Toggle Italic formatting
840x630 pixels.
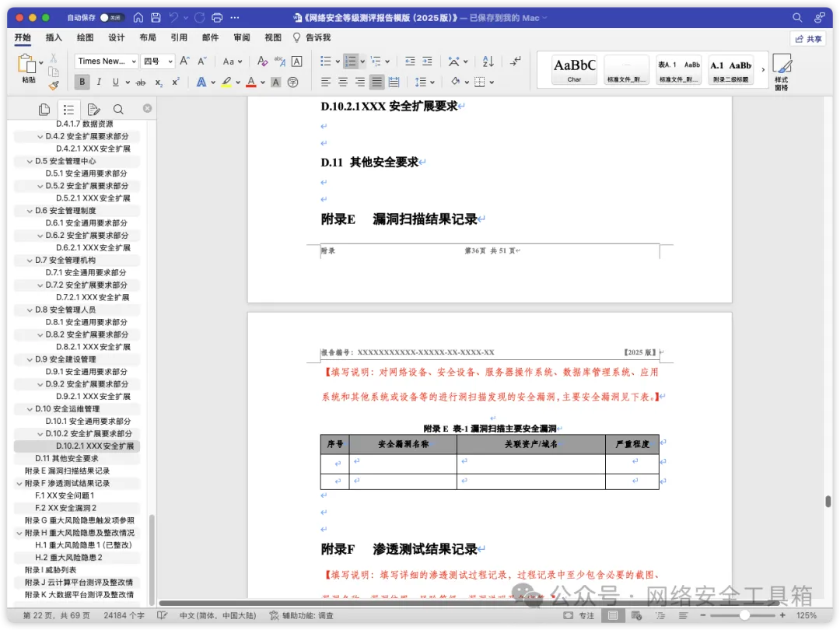(x=99, y=82)
